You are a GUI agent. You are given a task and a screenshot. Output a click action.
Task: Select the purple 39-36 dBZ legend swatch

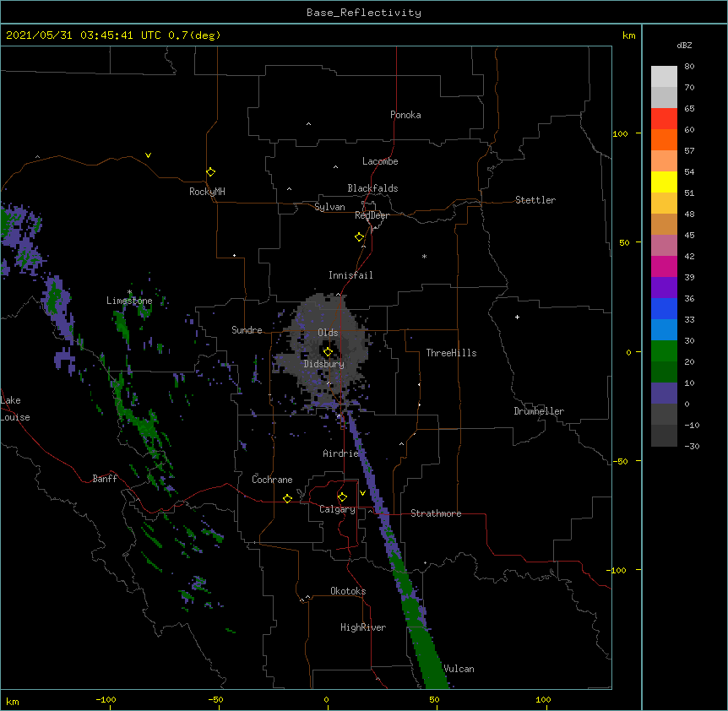click(664, 288)
